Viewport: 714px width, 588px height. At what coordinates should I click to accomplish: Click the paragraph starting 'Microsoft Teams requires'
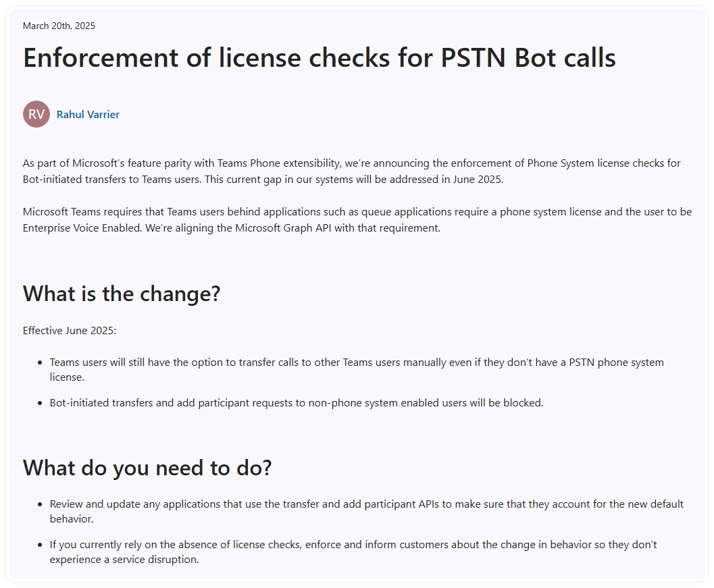pyautogui.click(x=357, y=220)
